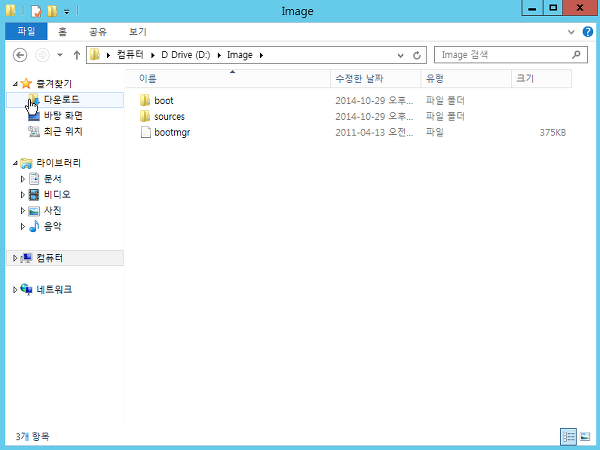Sort by the 수정한 날짜 column header
This screenshot has height=450, width=600.
(x=376, y=78)
